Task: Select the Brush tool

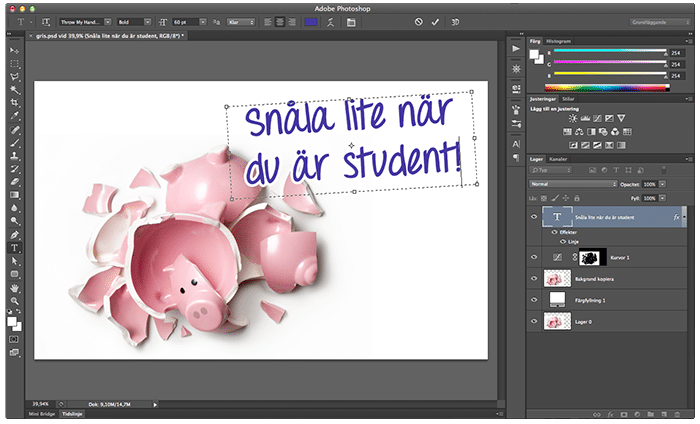Action: pyautogui.click(x=14, y=143)
